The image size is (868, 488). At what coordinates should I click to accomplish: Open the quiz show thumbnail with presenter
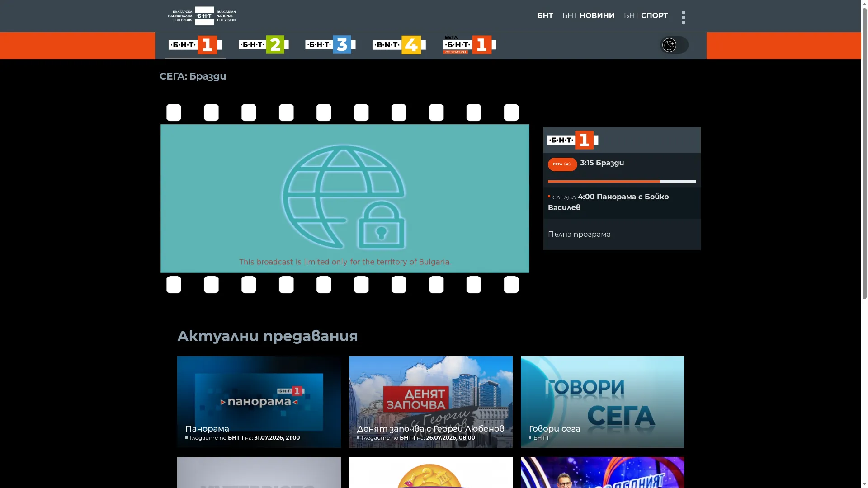pos(603,472)
